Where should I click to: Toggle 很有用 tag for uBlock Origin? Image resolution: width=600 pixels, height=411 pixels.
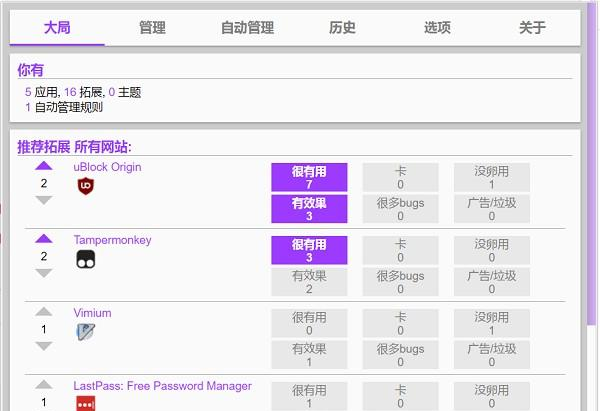(309, 177)
